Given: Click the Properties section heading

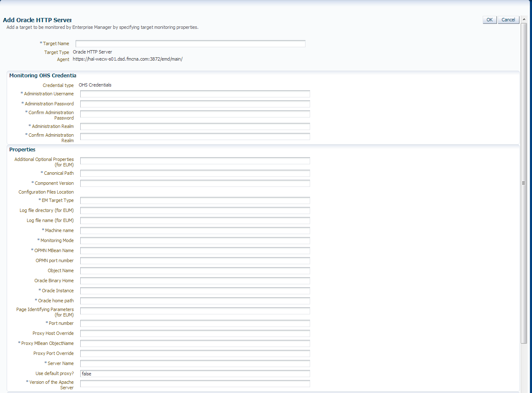Looking at the screenshot, I should [22, 150].
